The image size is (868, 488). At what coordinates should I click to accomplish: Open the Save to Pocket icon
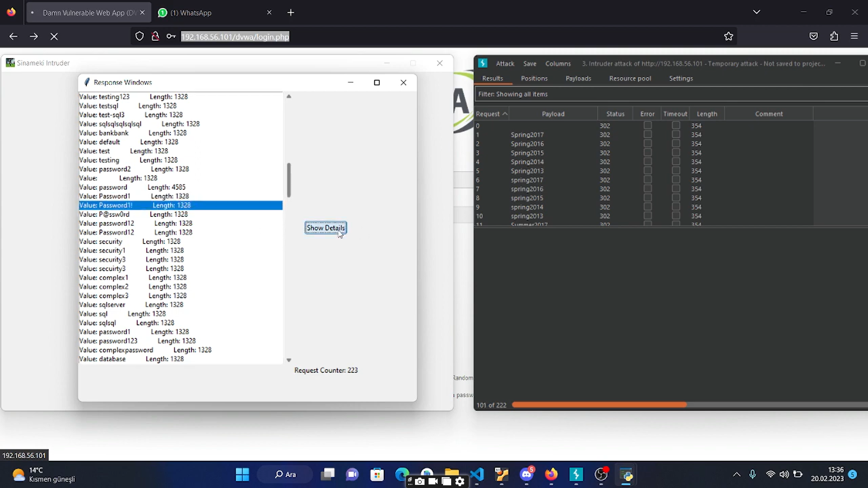(814, 36)
